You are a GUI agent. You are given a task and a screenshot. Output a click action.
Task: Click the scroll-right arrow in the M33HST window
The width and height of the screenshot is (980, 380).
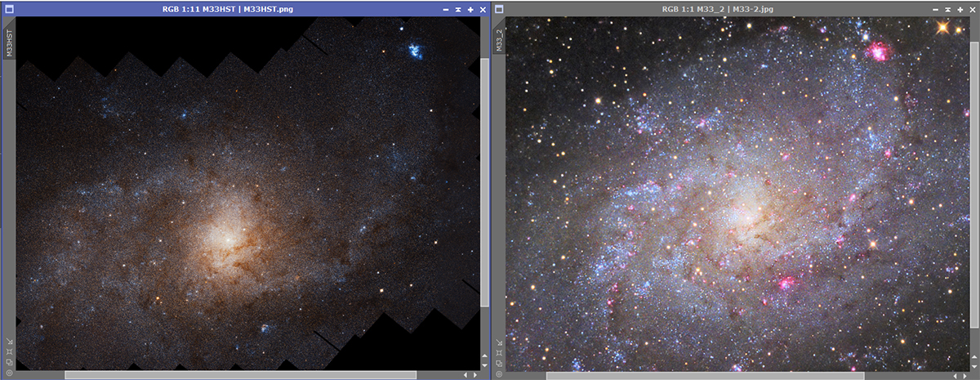click(475, 375)
